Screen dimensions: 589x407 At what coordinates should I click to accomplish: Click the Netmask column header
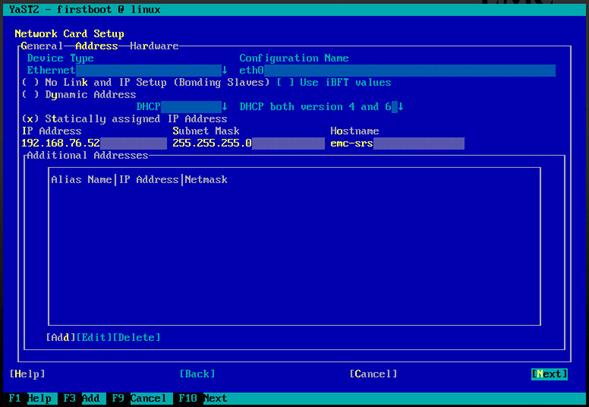click(x=206, y=180)
